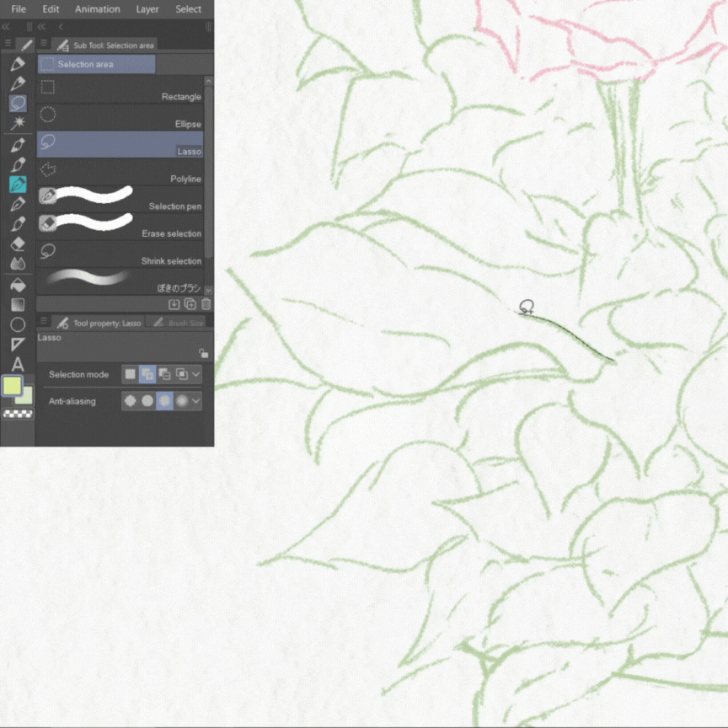Viewport: 728px width, 728px height.
Task: Open the Layer menu
Action: [x=147, y=8]
